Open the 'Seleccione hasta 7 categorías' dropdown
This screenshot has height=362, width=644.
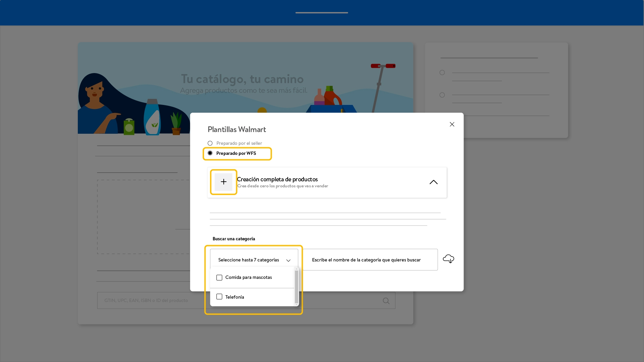coord(254,260)
